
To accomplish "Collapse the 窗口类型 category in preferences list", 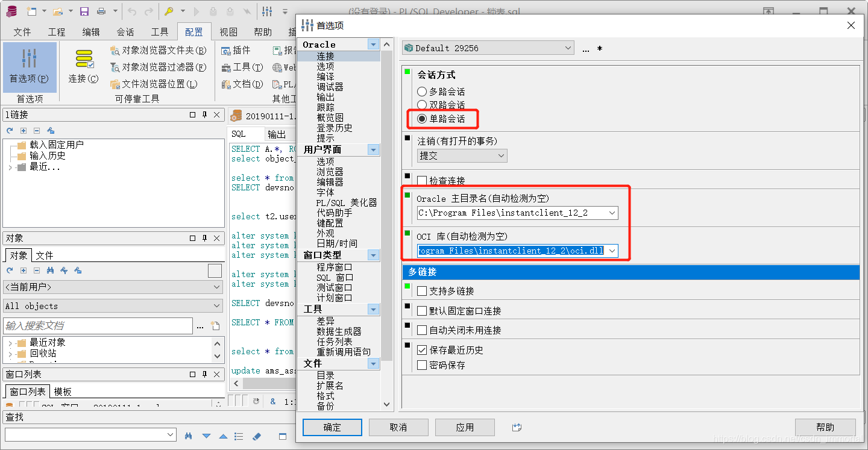I will (374, 255).
